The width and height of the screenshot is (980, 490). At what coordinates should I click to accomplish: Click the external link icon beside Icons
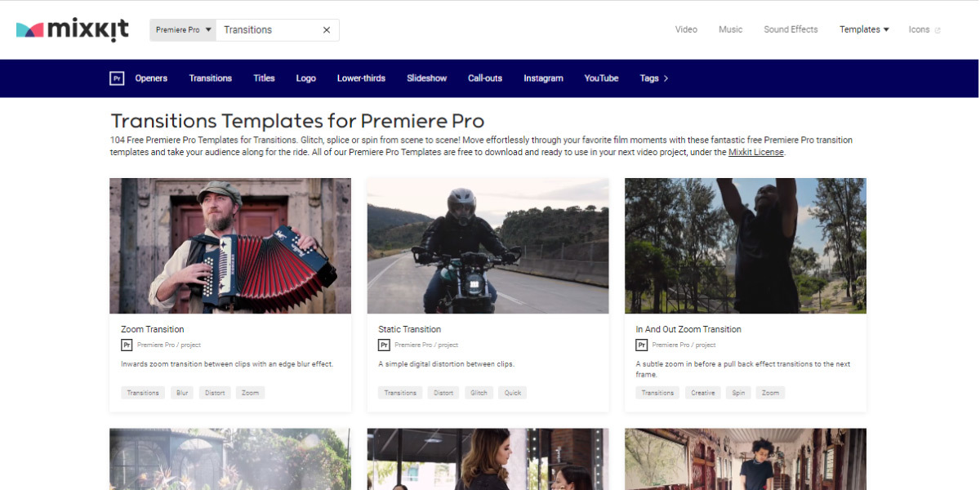[938, 30]
